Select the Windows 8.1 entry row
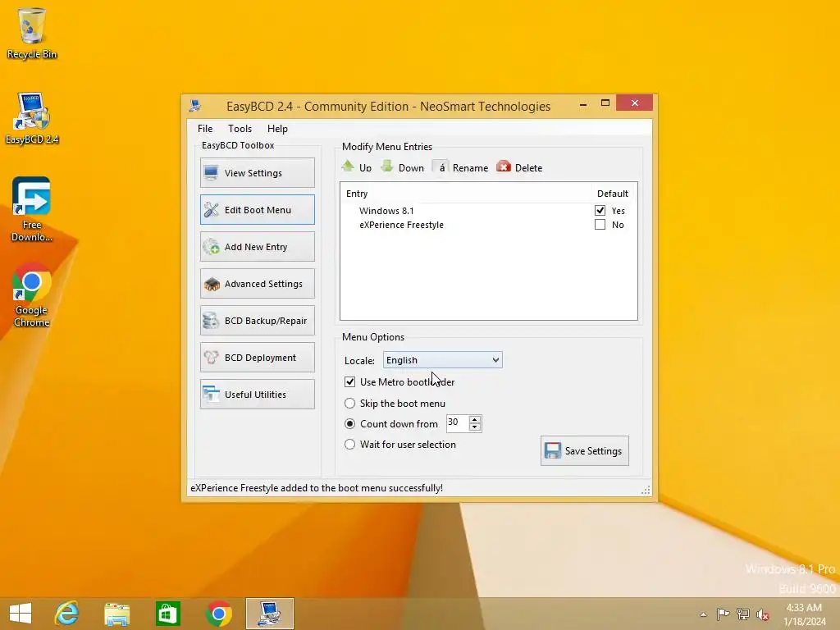Viewport: 840px width, 630px height. pos(489,211)
